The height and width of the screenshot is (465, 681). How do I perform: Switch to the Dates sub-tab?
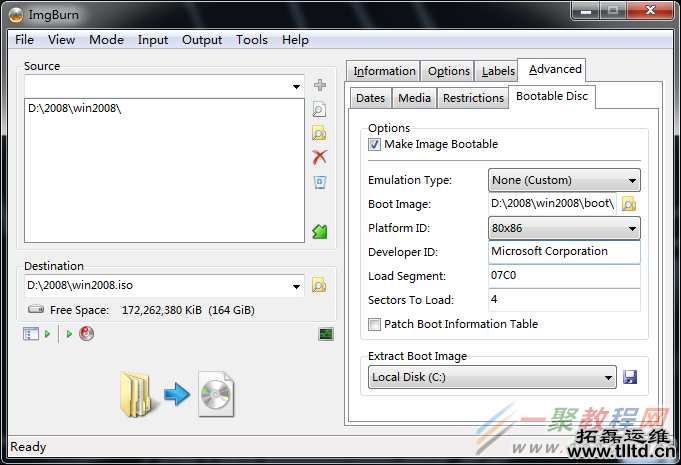(370, 98)
